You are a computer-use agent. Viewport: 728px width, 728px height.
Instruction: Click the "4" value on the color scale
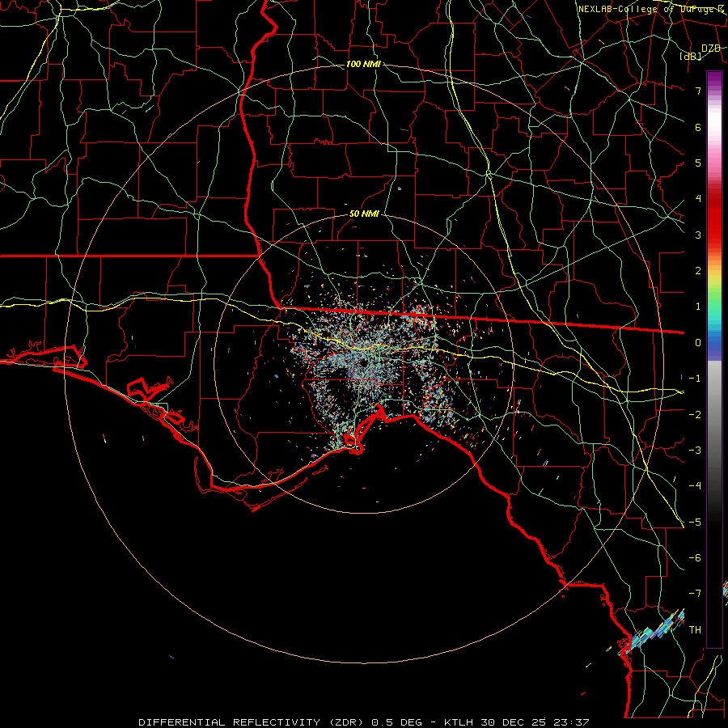pos(698,199)
